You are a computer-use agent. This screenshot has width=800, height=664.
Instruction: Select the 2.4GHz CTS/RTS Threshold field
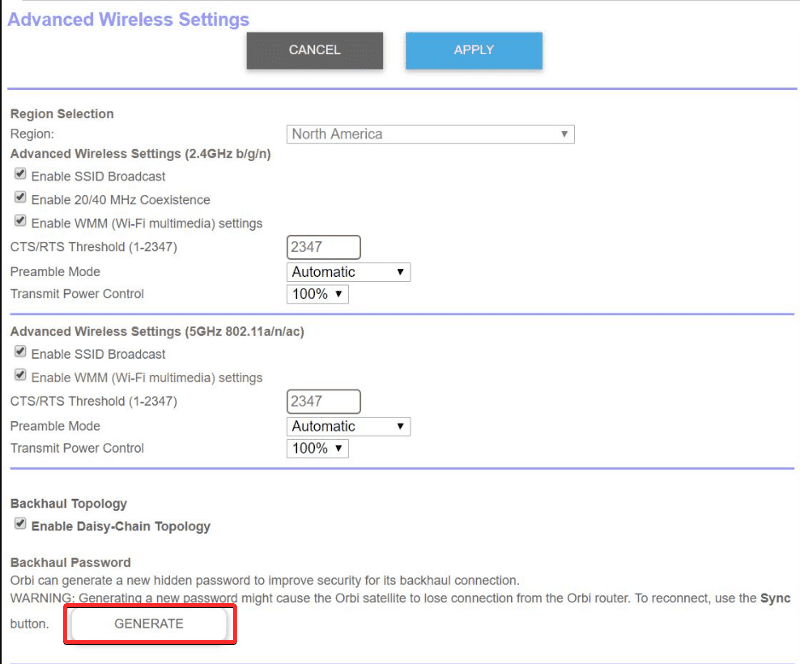coord(323,246)
